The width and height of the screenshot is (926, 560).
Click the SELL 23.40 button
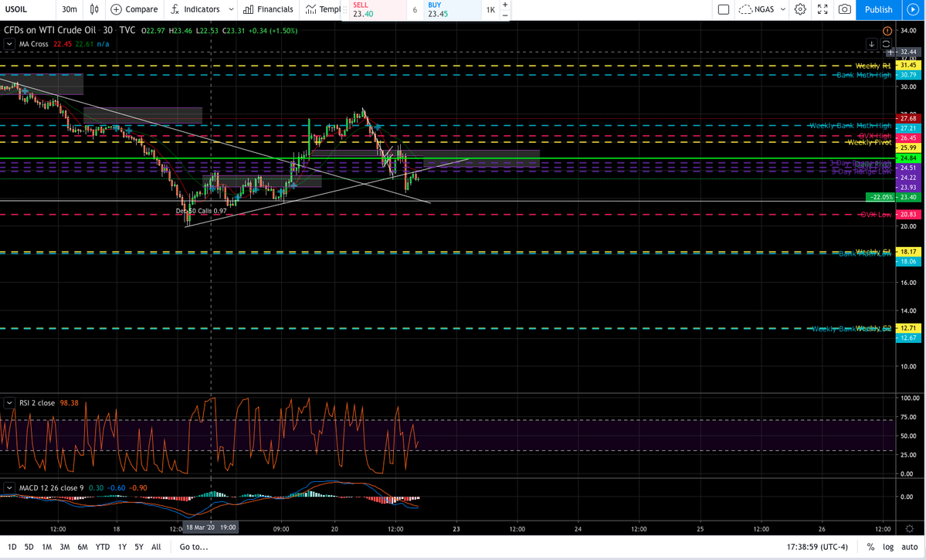coord(375,10)
